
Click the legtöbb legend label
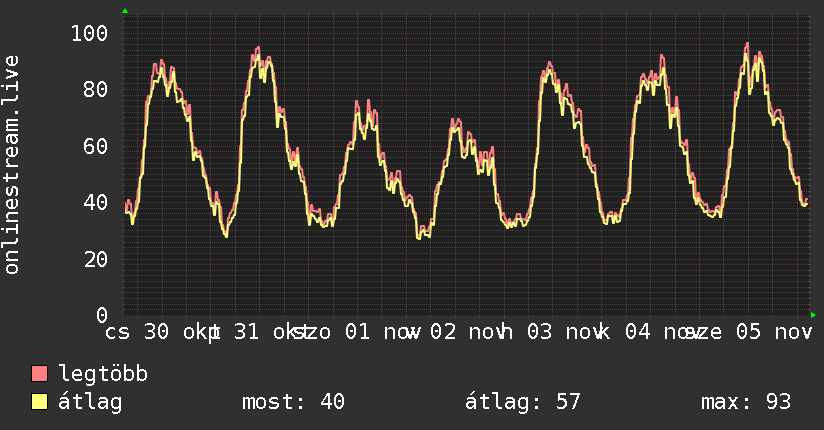[103, 373]
